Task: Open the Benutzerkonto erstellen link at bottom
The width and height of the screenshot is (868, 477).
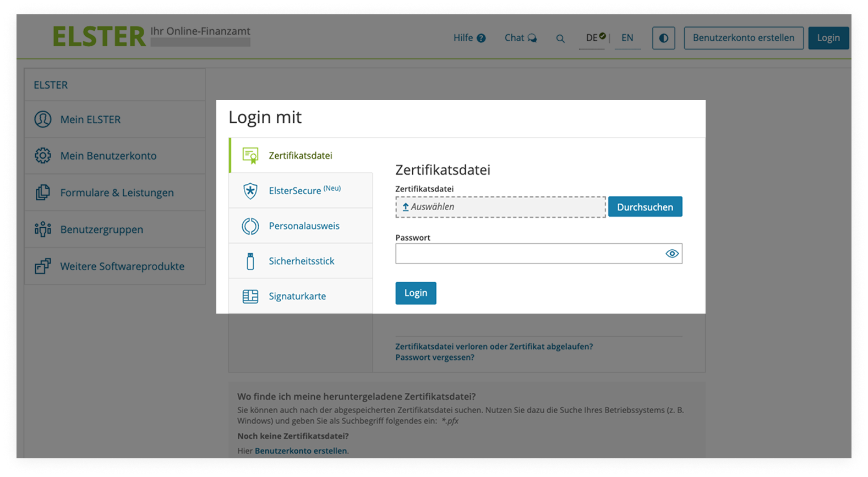Action: click(x=301, y=451)
